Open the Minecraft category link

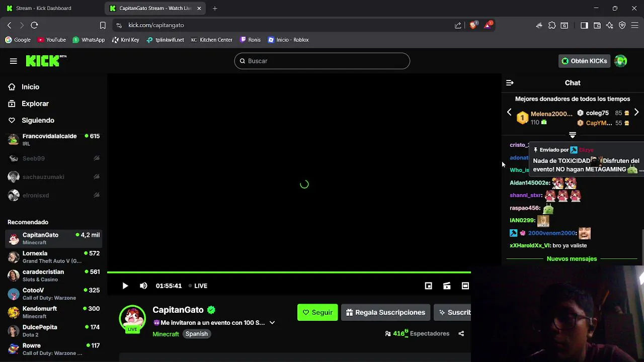pyautogui.click(x=166, y=334)
